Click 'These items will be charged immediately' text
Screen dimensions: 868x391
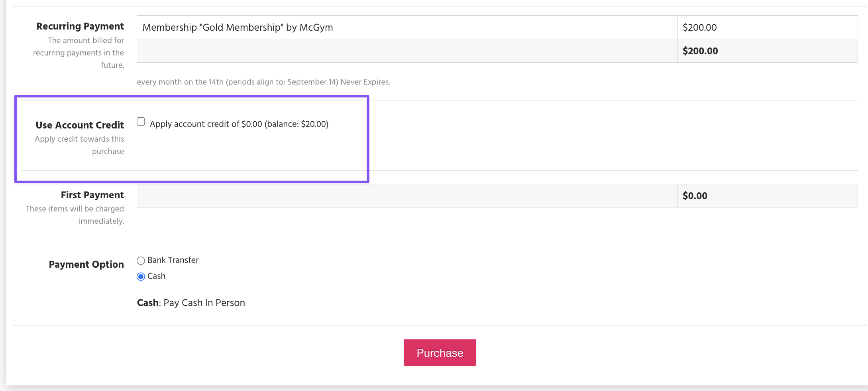click(x=75, y=215)
